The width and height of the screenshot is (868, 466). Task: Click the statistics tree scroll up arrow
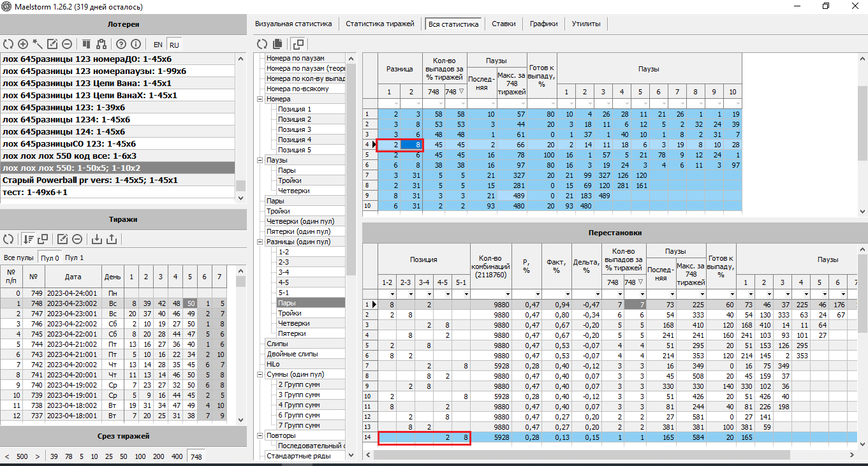click(351, 58)
